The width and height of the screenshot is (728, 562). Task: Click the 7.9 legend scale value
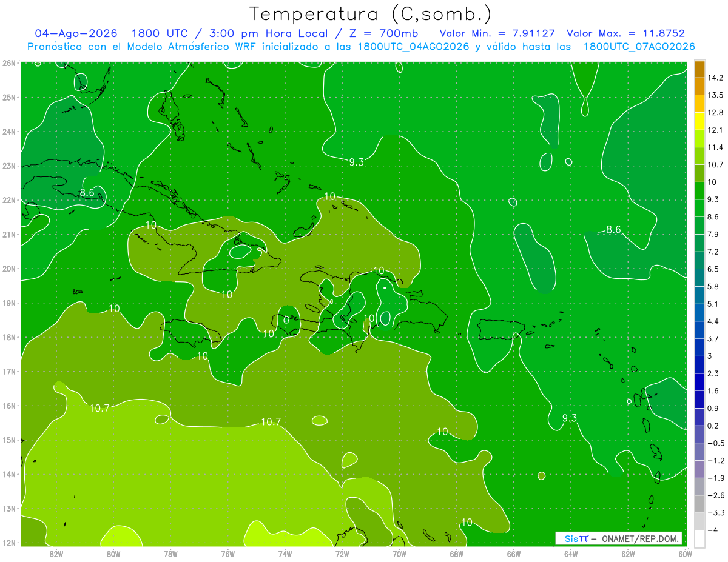(713, 234)
